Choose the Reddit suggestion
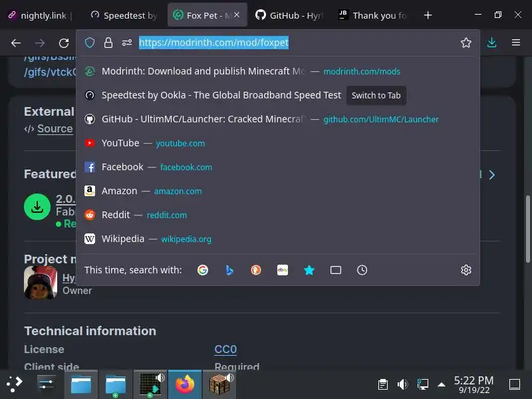 click(x=277, y=215)
